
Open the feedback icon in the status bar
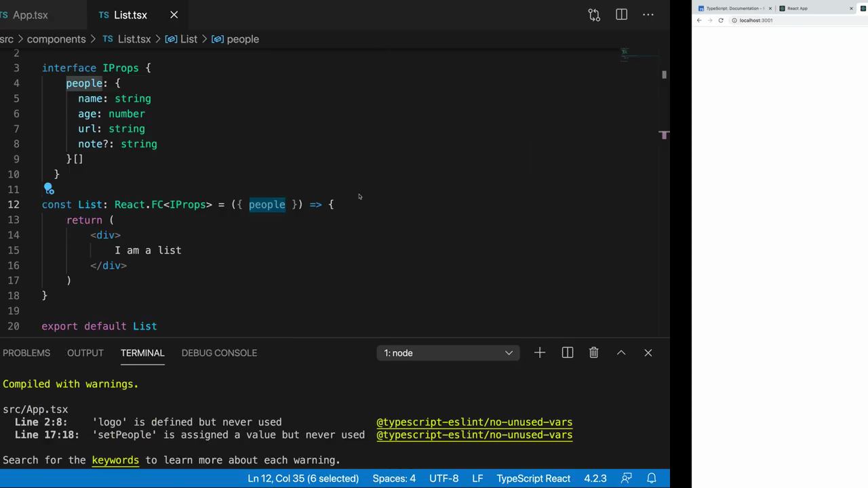pos(627,479)
